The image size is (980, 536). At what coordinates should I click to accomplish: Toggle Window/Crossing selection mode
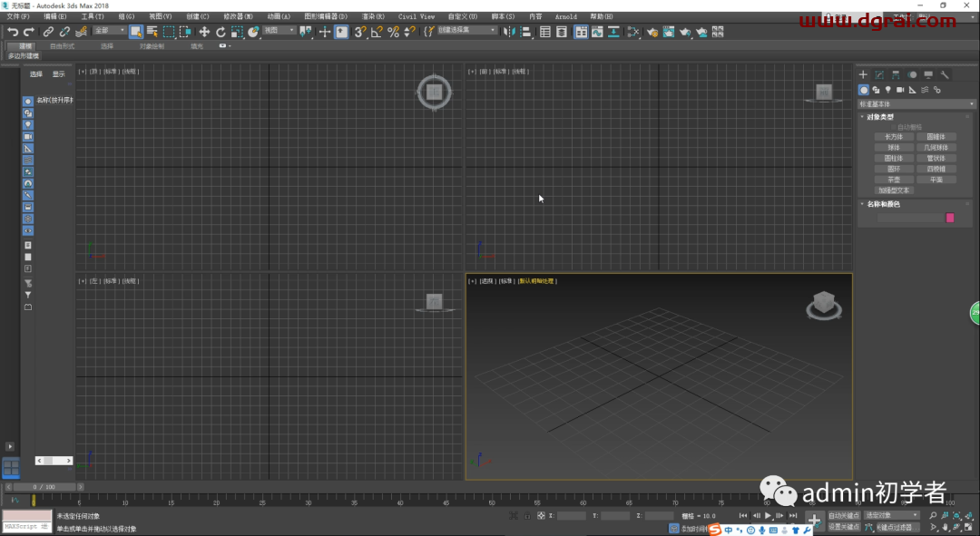point(185,31)
